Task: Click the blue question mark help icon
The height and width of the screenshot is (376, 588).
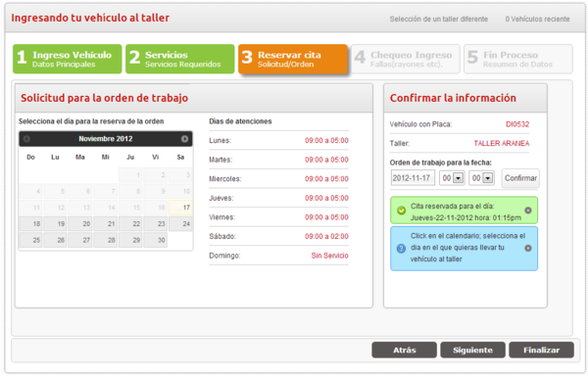Action: [401, 249]
